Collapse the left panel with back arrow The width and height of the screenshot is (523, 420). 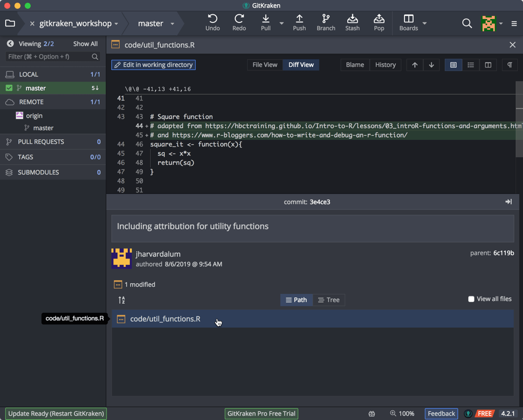pyautogui.click(x=10, y=44)
